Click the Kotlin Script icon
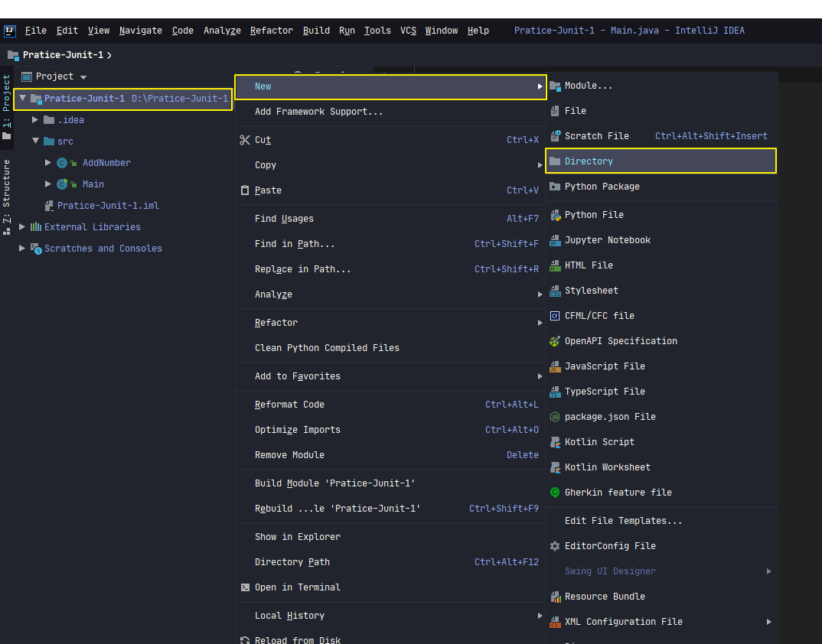 555,442
